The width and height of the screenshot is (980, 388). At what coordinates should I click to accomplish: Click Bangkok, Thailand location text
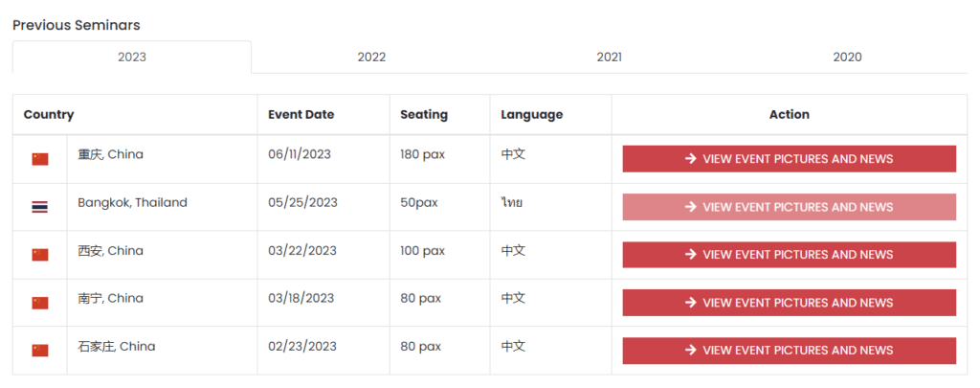point(132,203)
